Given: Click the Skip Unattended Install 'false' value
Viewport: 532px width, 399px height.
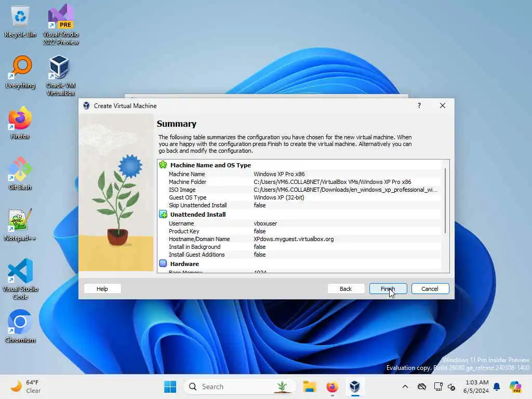Looking at the screenshot, I should point(260,205).
